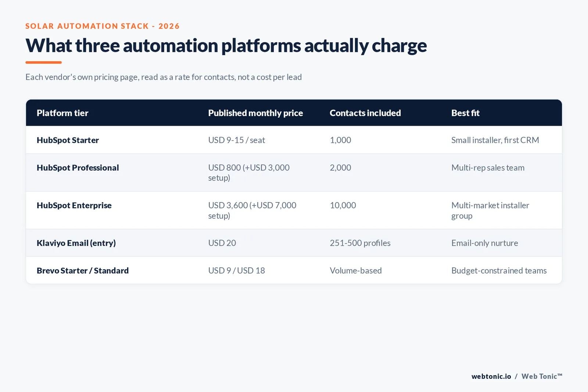Click the headline 'What three automation platforms actually charge'
The image size is (588, 392).
(226, 46)
